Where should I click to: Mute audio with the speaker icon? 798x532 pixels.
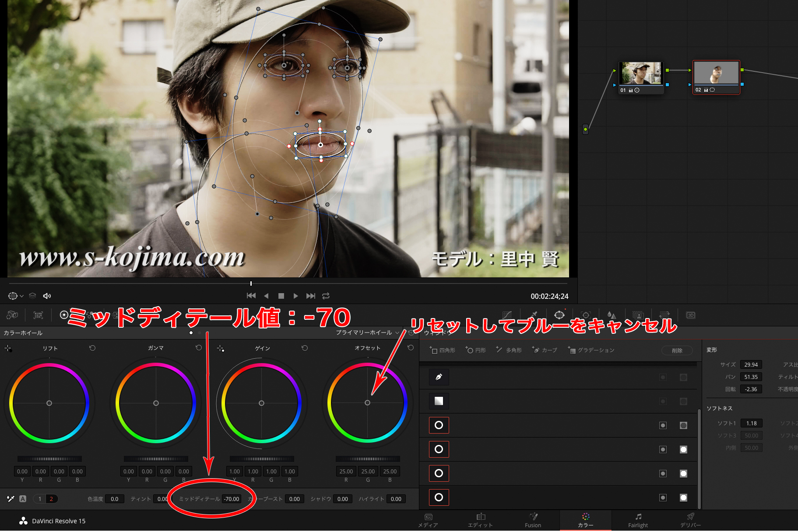47,296
